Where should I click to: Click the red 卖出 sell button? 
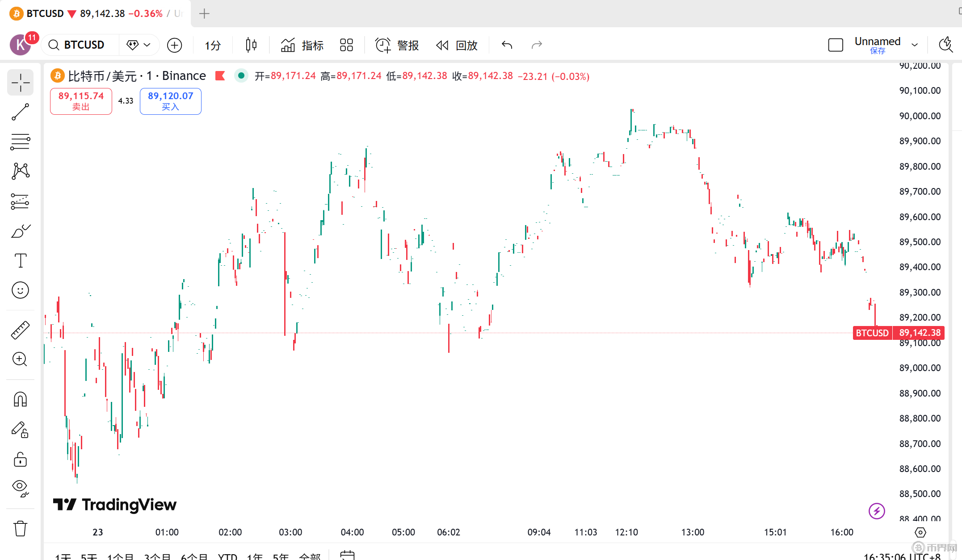click(x=81, y=101)
